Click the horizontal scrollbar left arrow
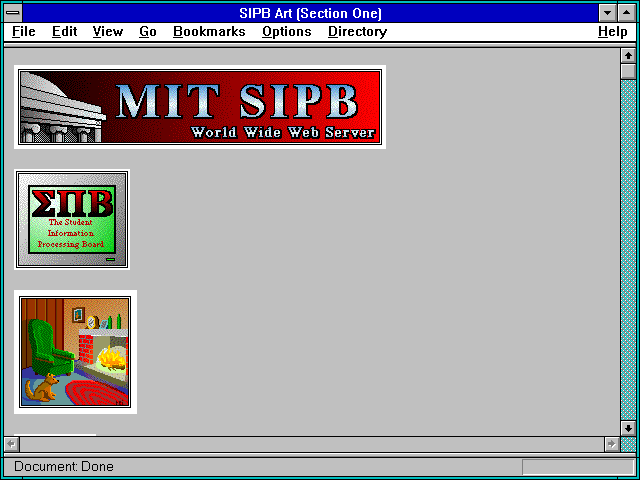Screen dimensions: 640x480 point(12,444)
